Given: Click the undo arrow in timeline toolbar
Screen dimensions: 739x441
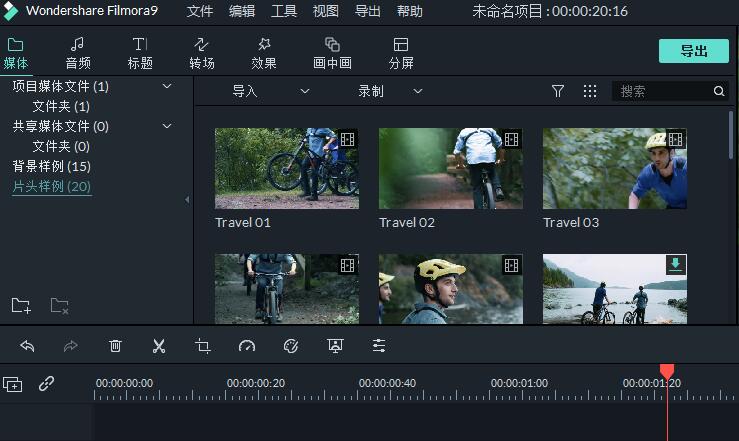Looking at the screenshot, I should tap(27, 346).
